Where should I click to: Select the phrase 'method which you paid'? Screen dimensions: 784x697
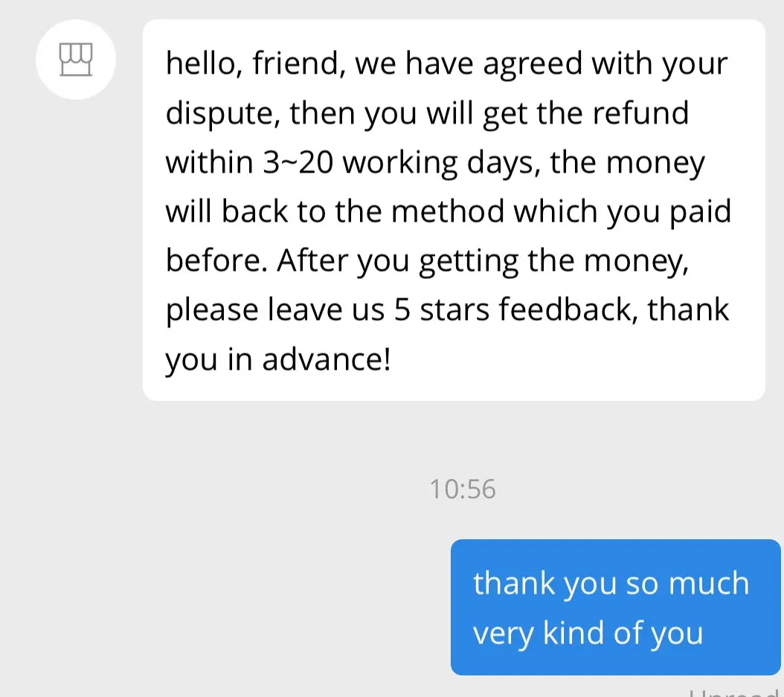[x=561, y=212]
